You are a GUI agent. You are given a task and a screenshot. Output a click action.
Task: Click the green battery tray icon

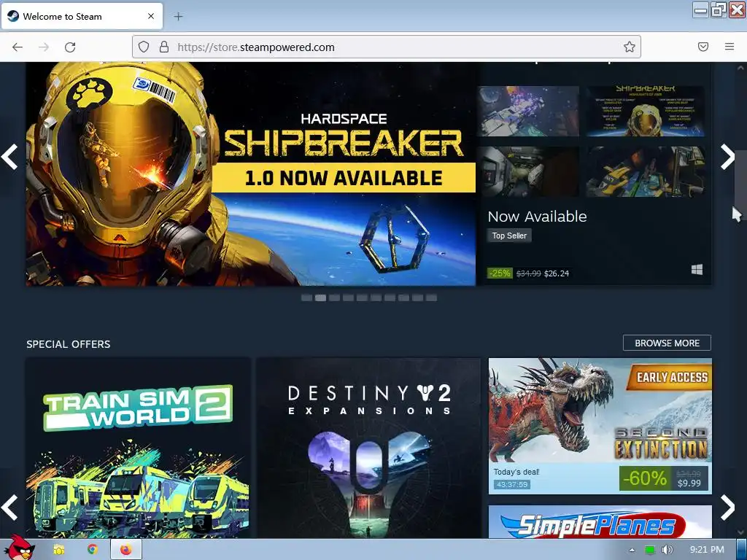coord(650,550)
